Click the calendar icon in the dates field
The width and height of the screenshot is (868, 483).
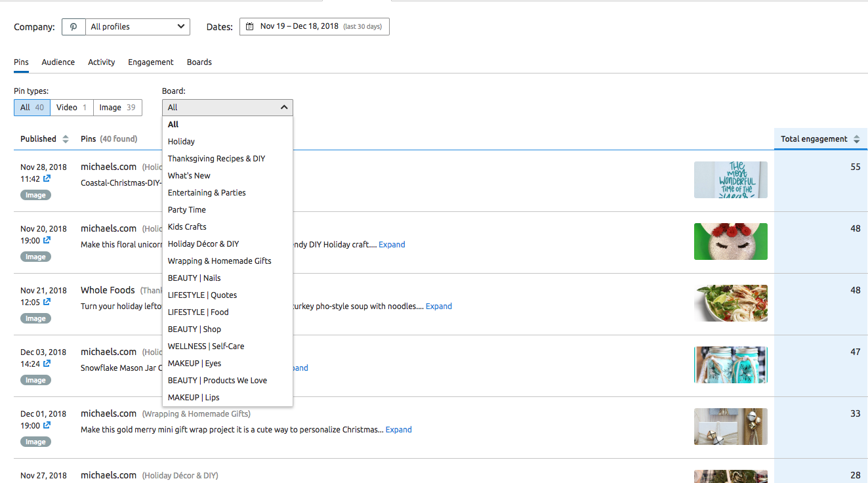coord(250,27)
